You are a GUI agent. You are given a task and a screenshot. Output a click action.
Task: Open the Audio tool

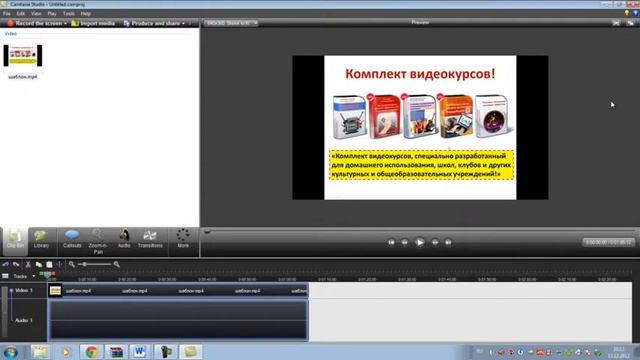point(124,240)
